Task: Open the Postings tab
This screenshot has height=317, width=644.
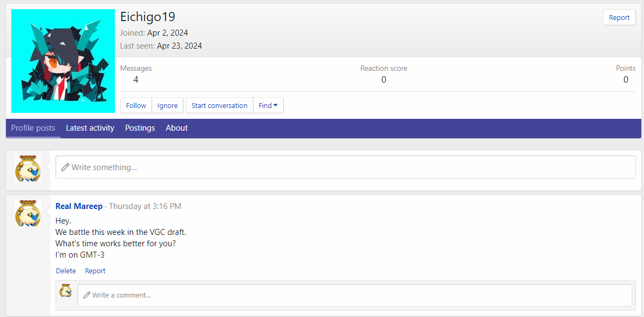Action: coord(140,129)
